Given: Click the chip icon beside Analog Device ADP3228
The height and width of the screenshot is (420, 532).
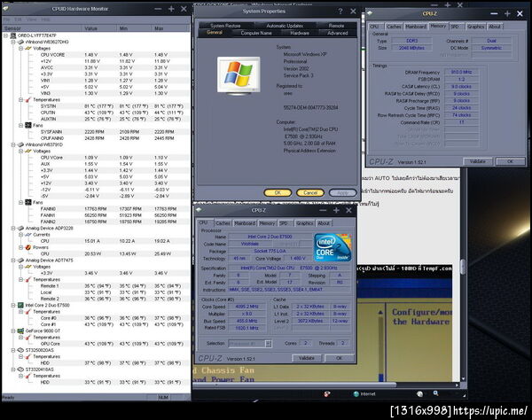Looking at the screenshot, I should click(20, 228).
